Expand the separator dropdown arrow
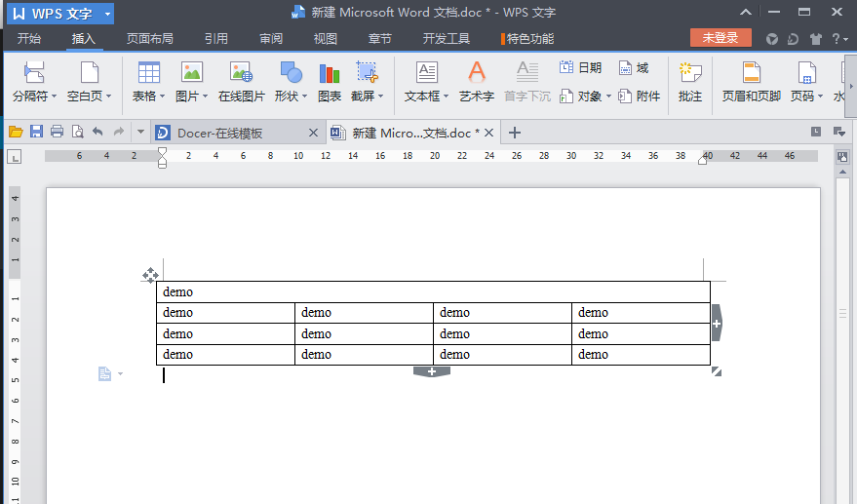This screenshot has width=857, height=504. 54,97
